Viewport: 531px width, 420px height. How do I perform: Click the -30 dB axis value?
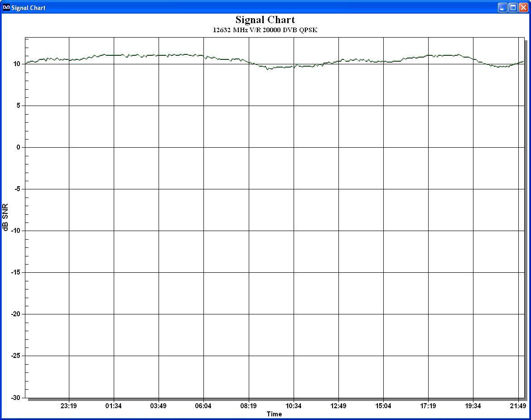coord(15,398)
